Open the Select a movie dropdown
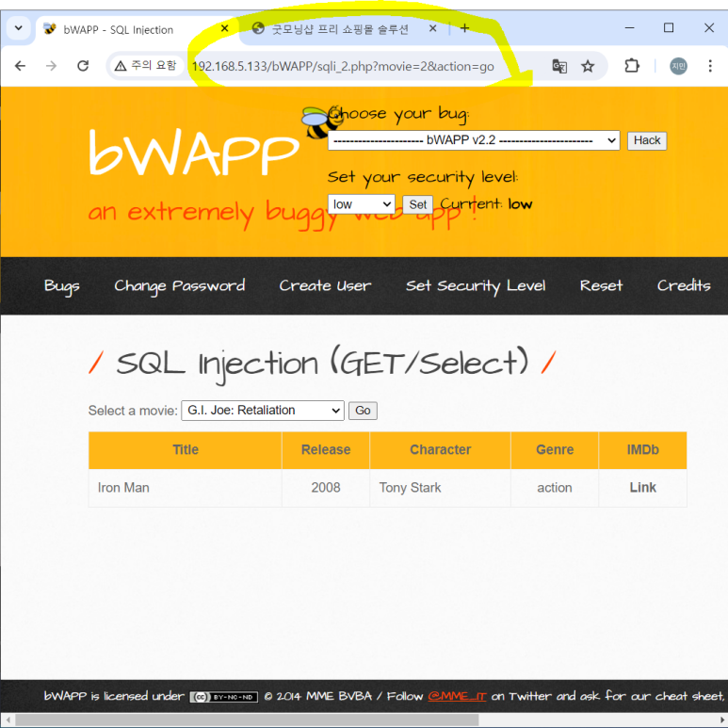Image resolution: width=728 pixels, height=728 pixels. click(263, 411)
